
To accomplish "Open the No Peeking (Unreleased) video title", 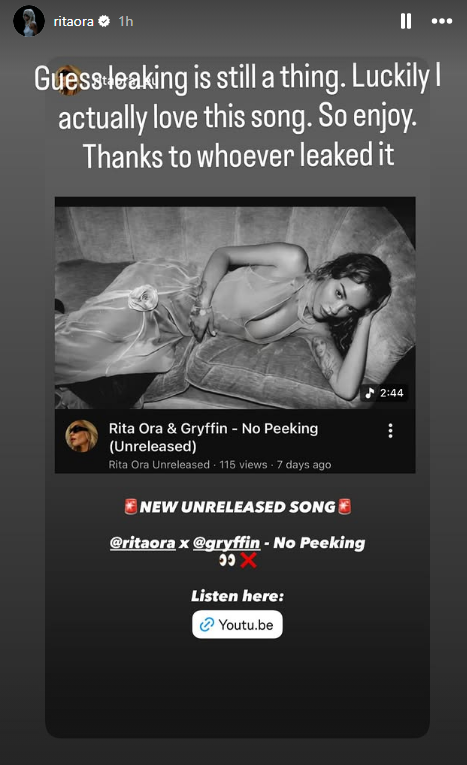I will 213,437.
